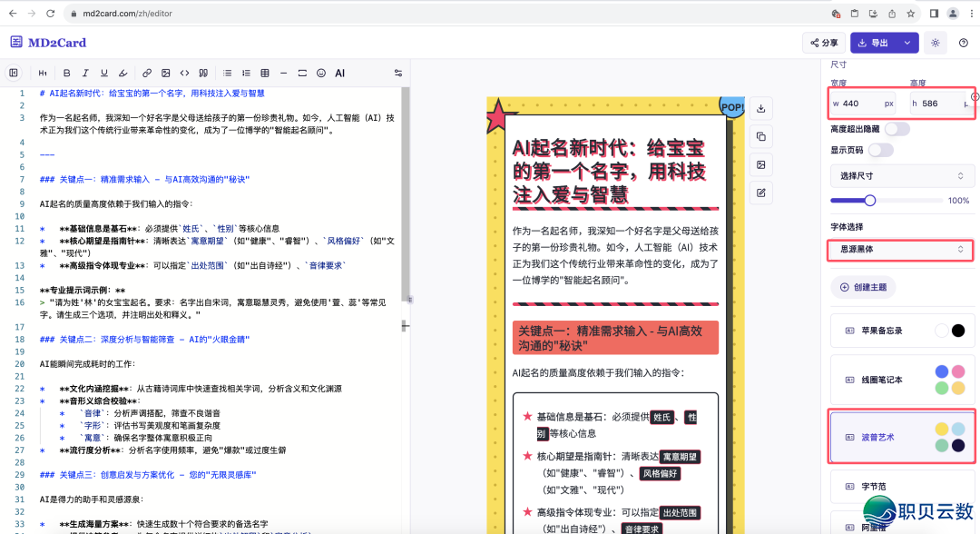Select the 苹果备忘录 theme
The width and height of the screenshot is (980, 534).
902,331
